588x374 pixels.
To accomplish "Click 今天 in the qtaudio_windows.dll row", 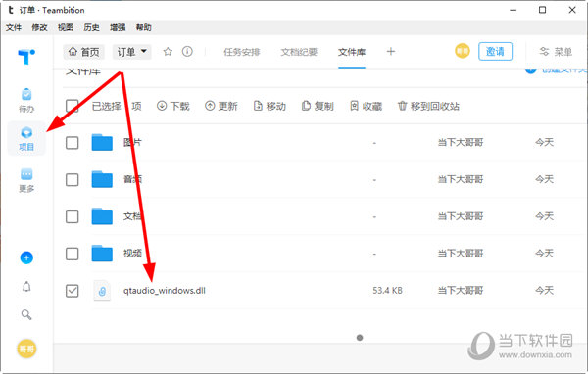I will pyautogui.click(x=544, y=291).
